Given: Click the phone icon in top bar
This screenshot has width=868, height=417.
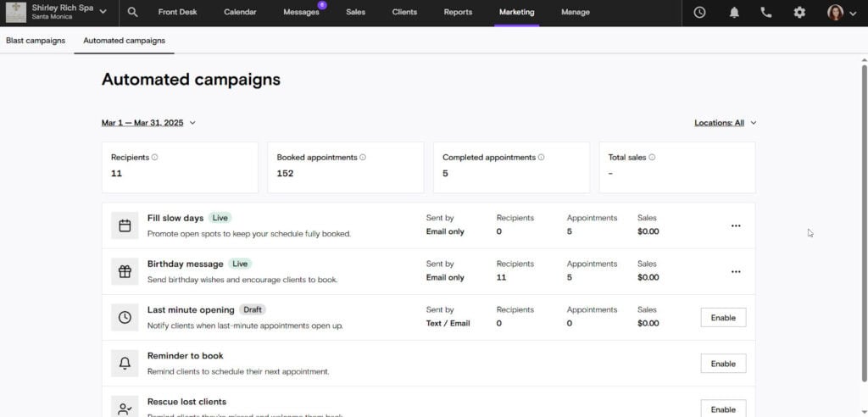Looking at the screenshot, I should [x=766, y=12].
